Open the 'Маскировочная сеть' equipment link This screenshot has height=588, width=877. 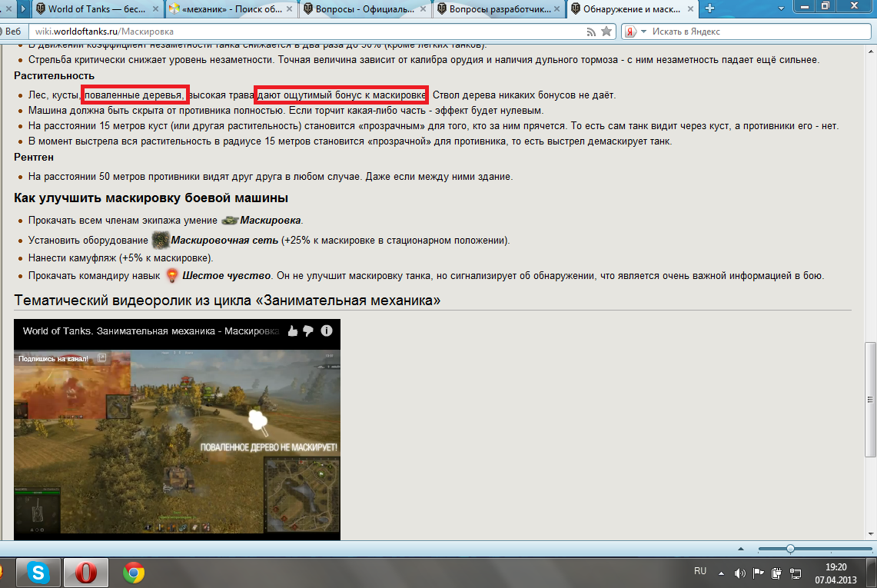(224, 241)
